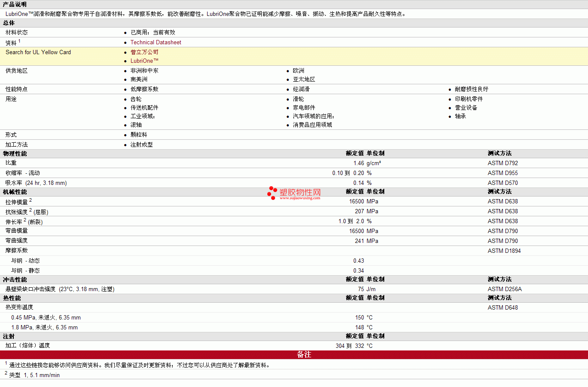This screenshot has height=387, width=588.
Task: Click the 抗张强度 value 207
Action: click(359, 211)
